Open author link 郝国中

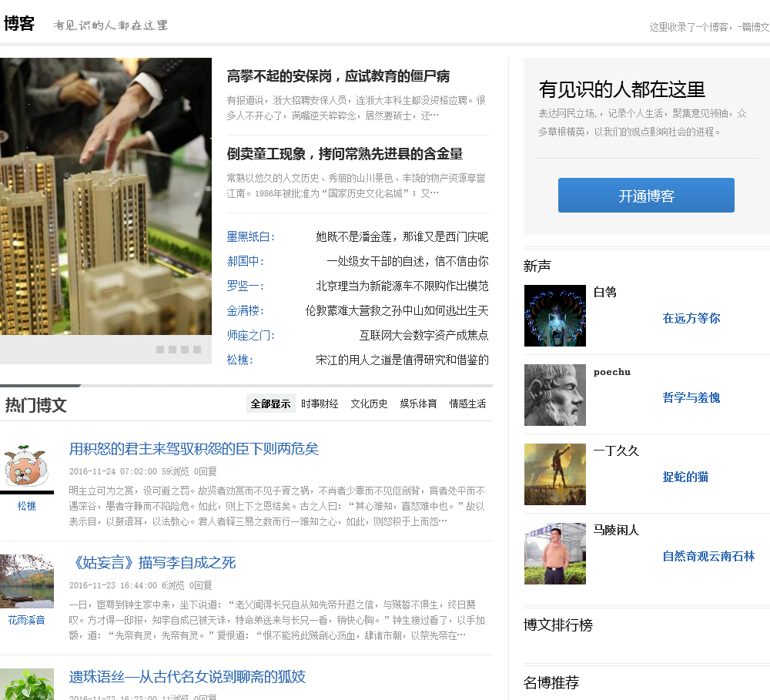[x=245, y=261]
